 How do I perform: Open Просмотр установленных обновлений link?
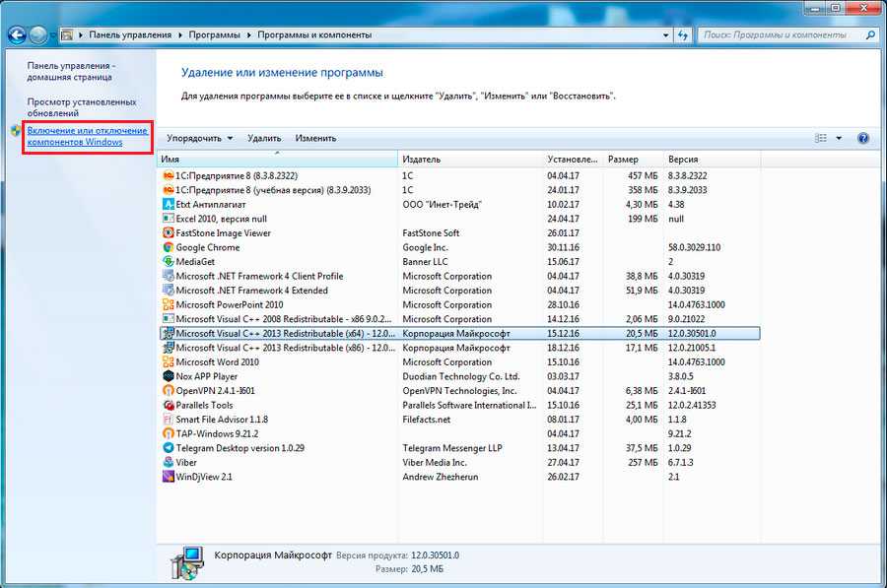tap(81, 107)
